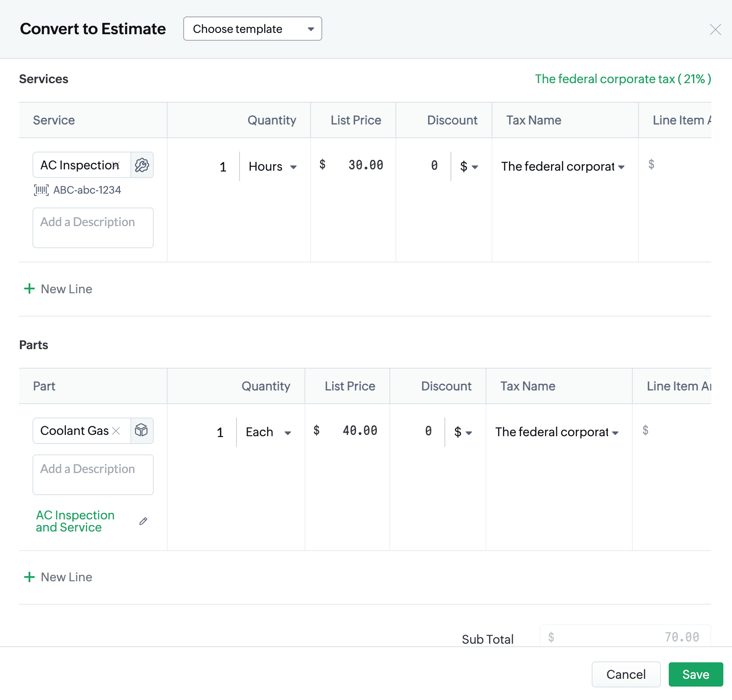Add a New Line under Parts
The width and height of the screenshot is (732, 700).
[58, 577]
